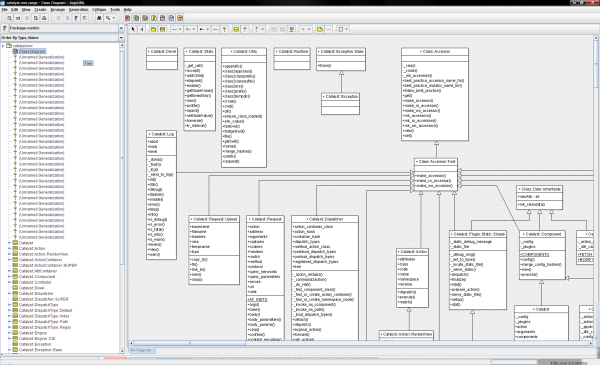This screenshot has width=600, height=365.
Task: Select the Catalyst::Dispatcher class box in diagram
Action: point(325,278)
